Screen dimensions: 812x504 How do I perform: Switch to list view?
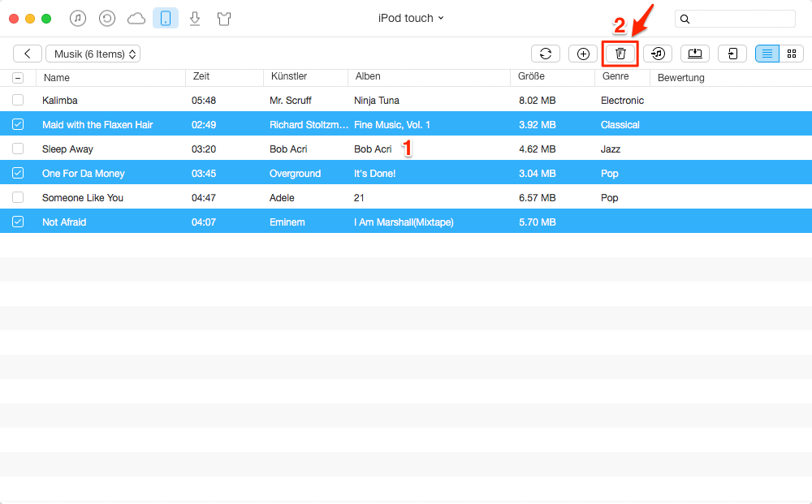point(767,54)
